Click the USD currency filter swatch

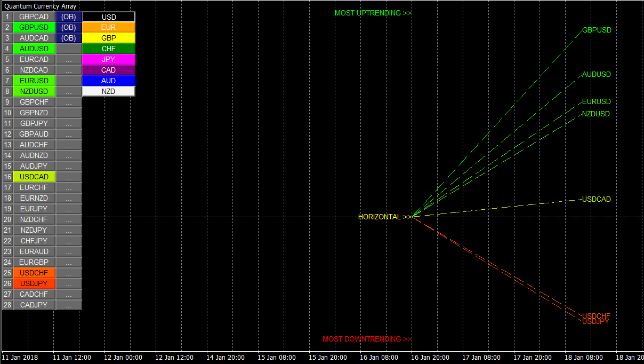tap(109, 17)
